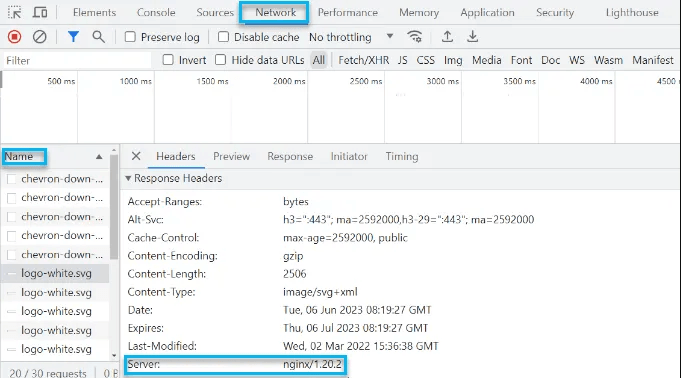The image size is (681, 378).
Task: Click the Content-Encoding gzip value
Action: tap(293, 256)
